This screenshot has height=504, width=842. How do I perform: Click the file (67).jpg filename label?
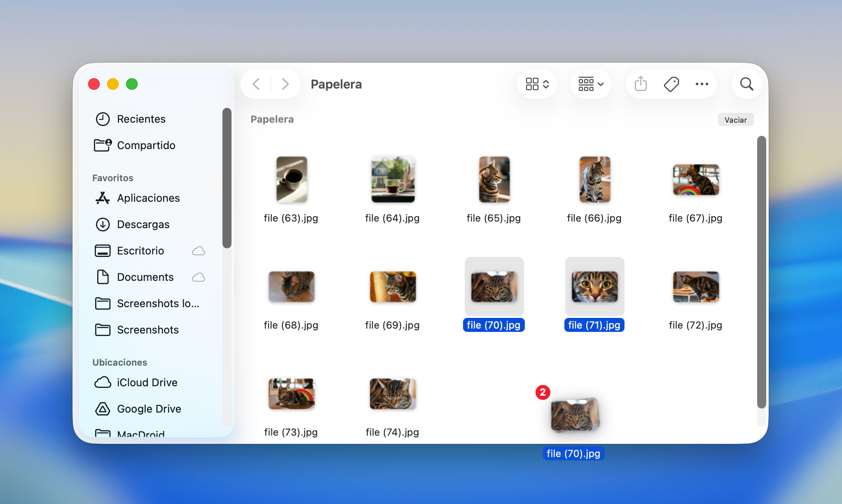(696, 218)
